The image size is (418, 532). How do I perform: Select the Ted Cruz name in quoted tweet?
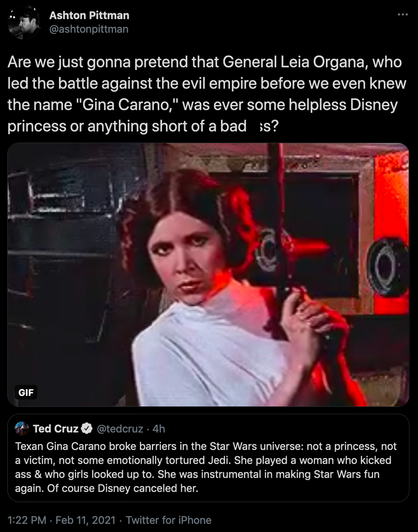click(55, 429)
